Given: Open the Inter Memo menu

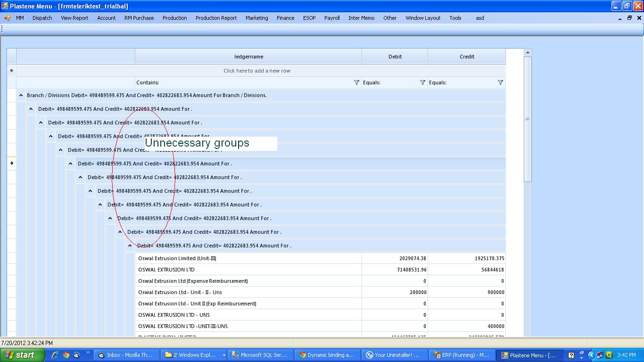Looking at the screenshot, I should [362, 18].
